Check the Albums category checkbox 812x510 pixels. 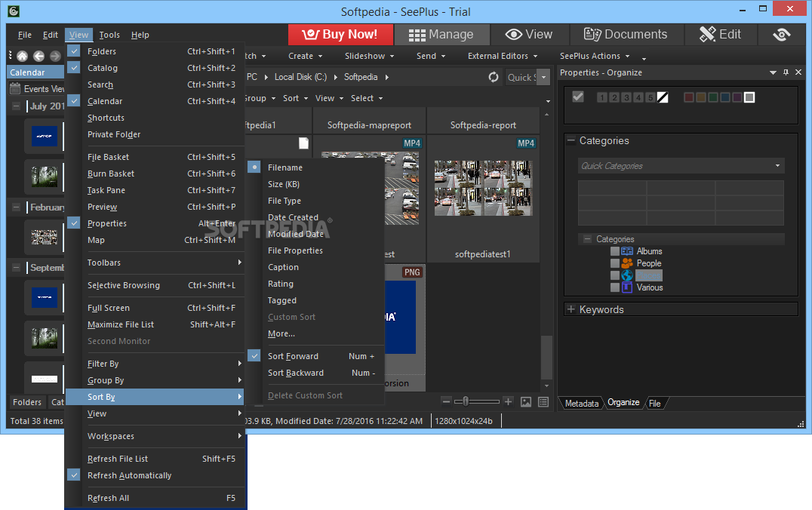615,251
